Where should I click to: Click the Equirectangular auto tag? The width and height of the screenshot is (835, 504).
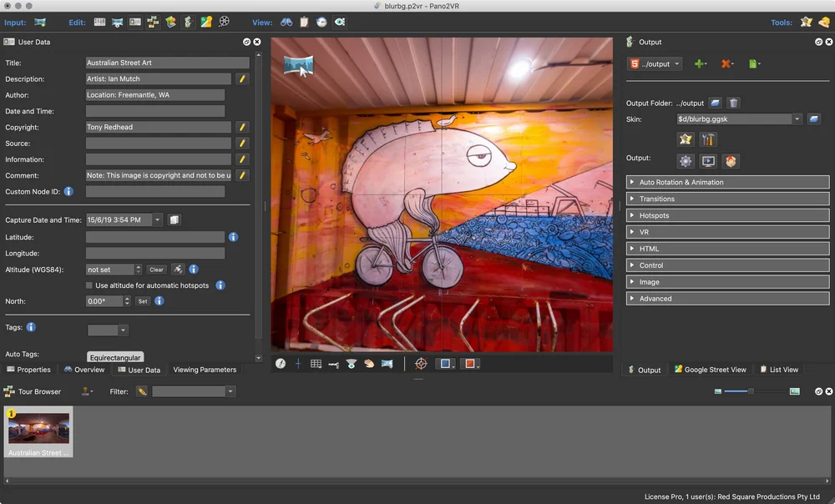[115, 357]
